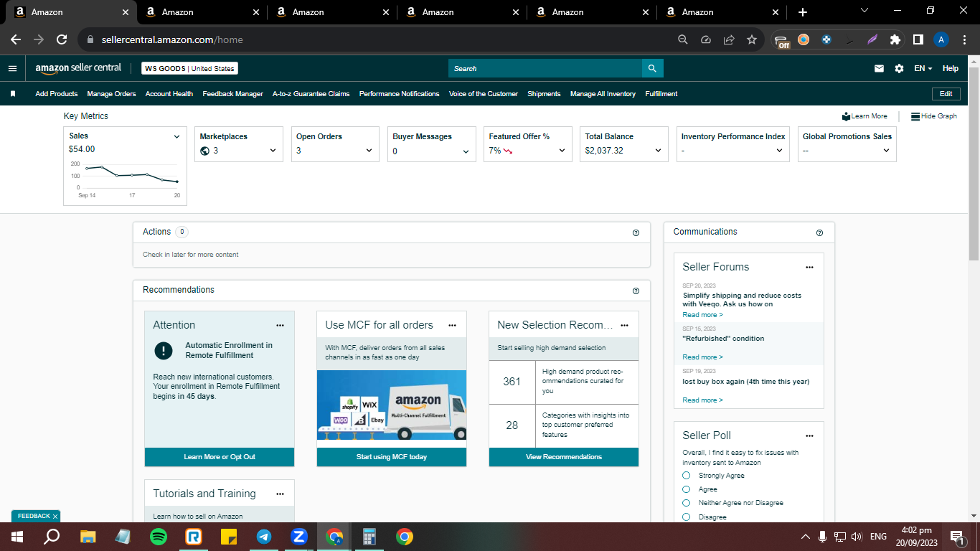Open Spotify from the taskbar
Viewport: 980px width, 551px height.
[159, 536]
